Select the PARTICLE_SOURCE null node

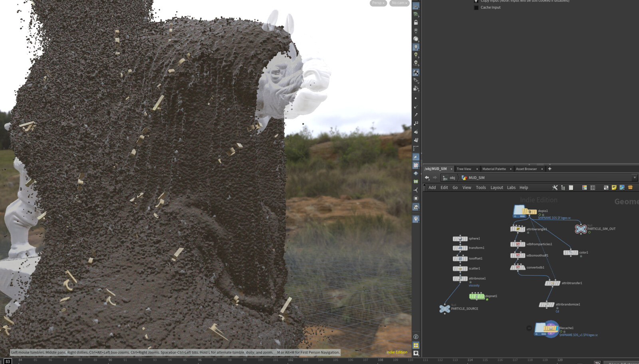[x=445, y=309]
